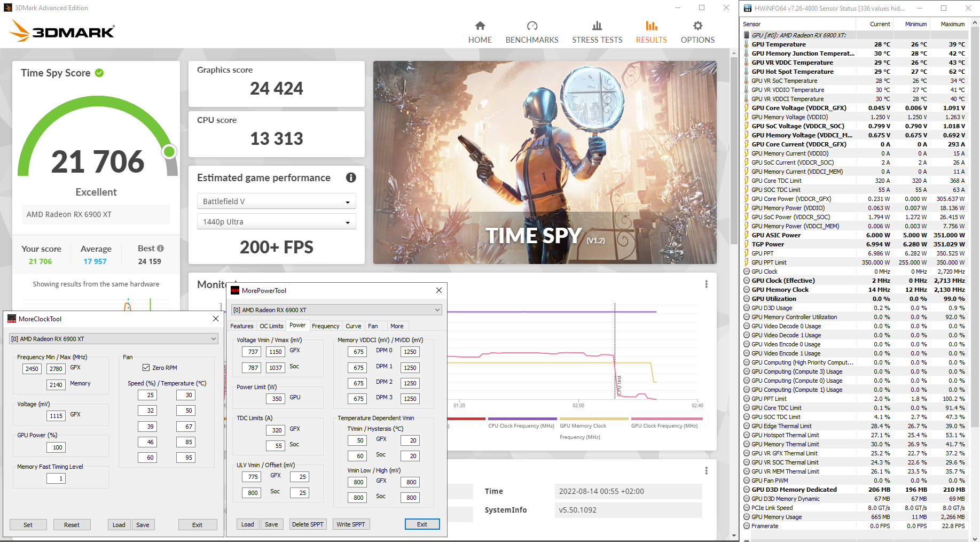Viewport: 980px width, 542px height.
Task: Click the Memory frequency field showing 2140
Action: click(x=56, y=385)
